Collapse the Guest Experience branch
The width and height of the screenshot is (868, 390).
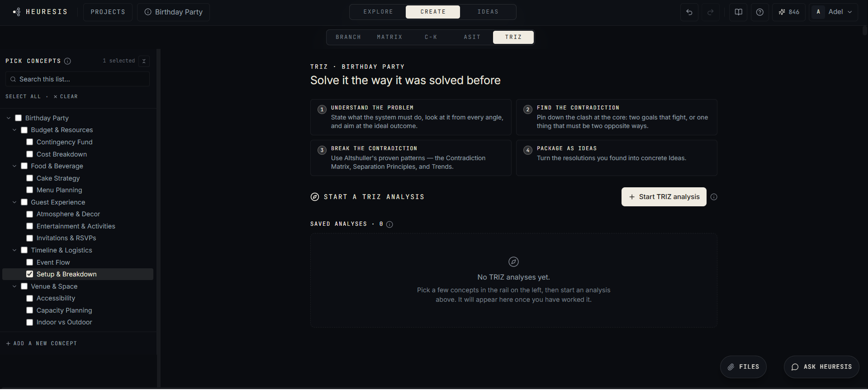pyautogui.click(x=14, y=202)
